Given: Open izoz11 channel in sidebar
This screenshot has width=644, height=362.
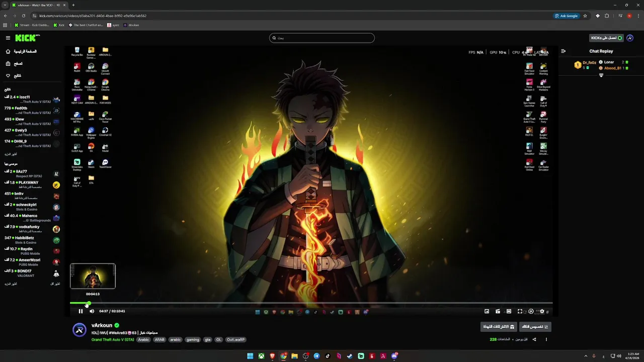Looking at the screenshot, I should tap(32, 99).
